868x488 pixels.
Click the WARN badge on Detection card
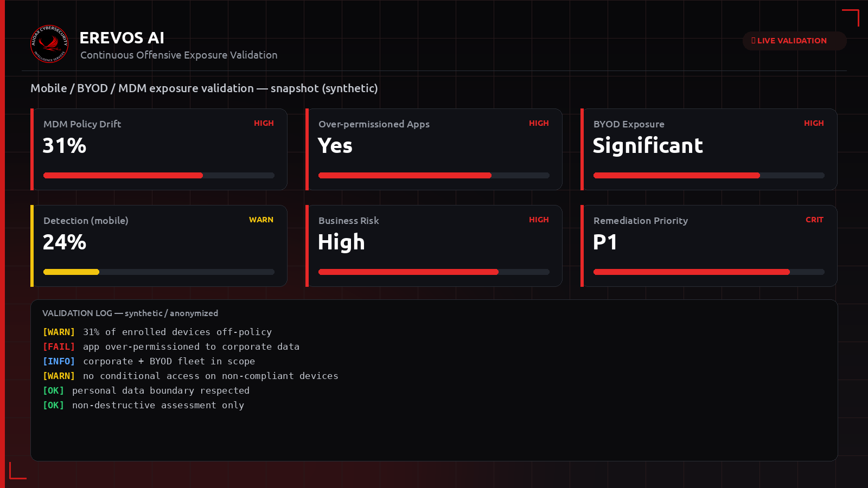pyautogui.click(x=261, y=220)
